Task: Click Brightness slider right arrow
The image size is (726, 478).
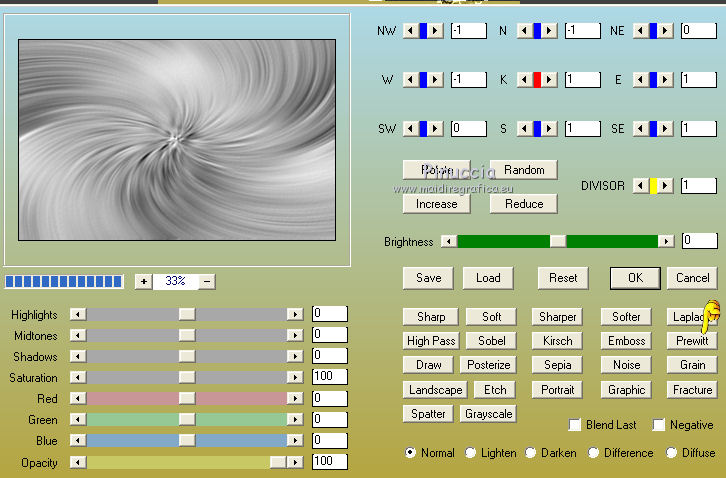Action: tap(666, 241)
